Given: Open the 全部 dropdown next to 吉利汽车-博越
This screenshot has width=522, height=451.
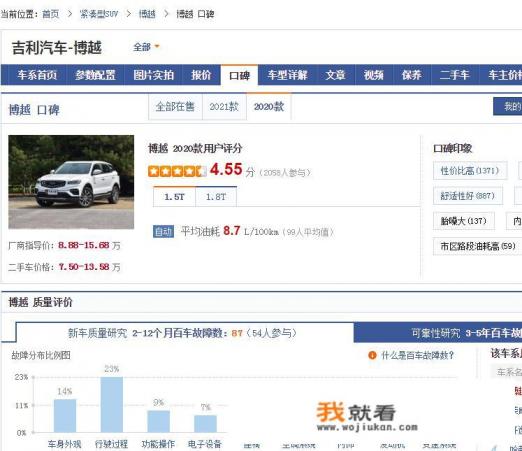Looking at the screenshot, I should coord(146,47).
